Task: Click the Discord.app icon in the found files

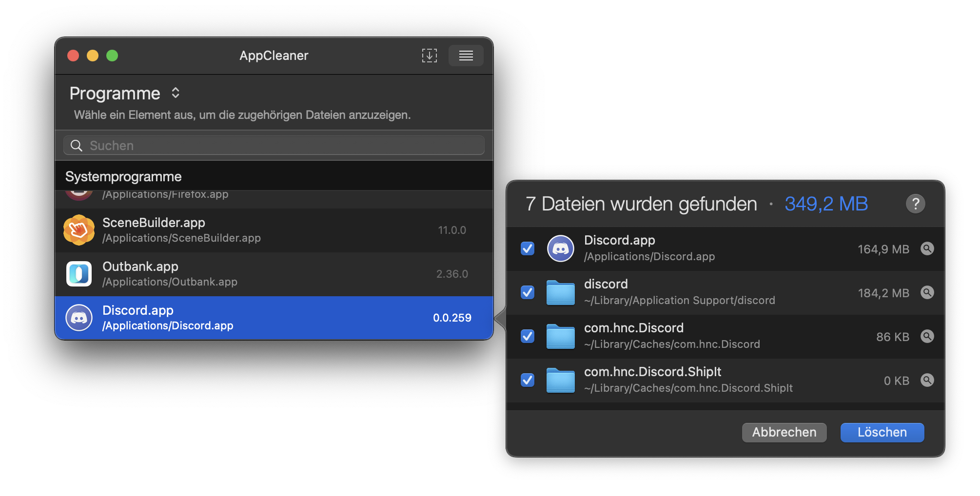Action: 561,248
